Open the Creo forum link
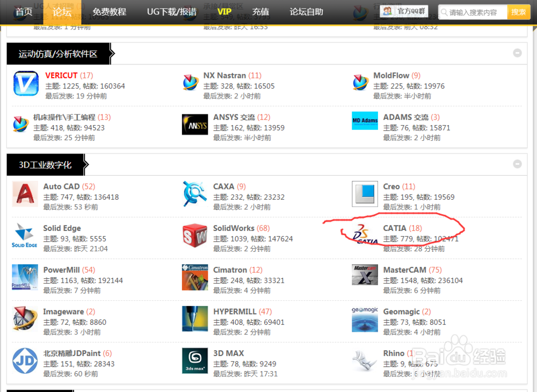The width and height of the screenshot is (537, 392). click(391, 186)
